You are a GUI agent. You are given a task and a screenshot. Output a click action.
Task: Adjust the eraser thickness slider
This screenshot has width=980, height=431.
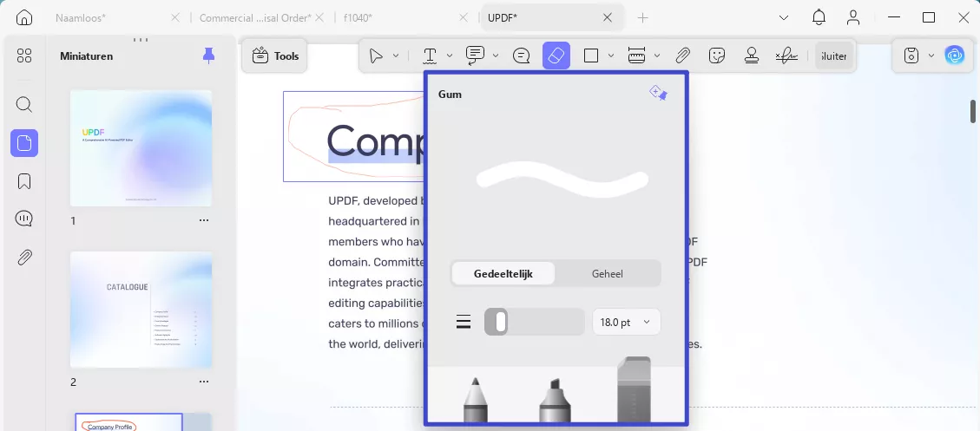[x=535, y=323]
